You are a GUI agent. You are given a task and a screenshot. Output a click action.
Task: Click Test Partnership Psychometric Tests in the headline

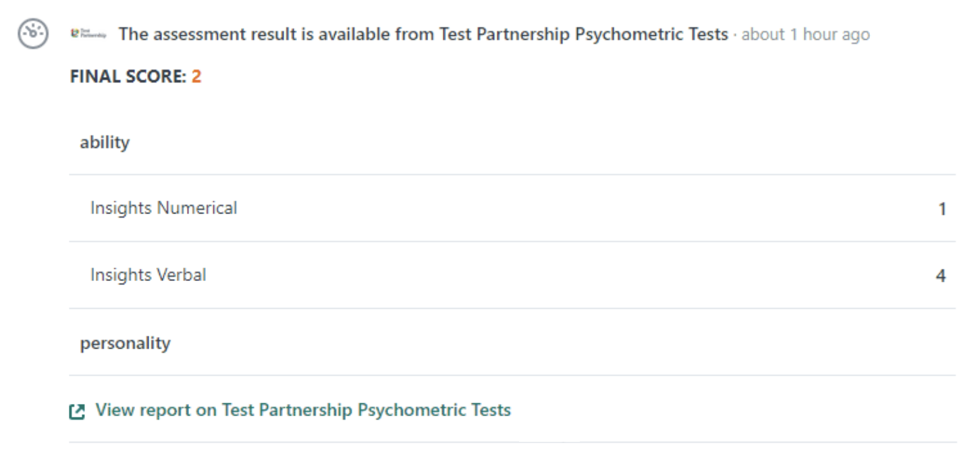584,34
